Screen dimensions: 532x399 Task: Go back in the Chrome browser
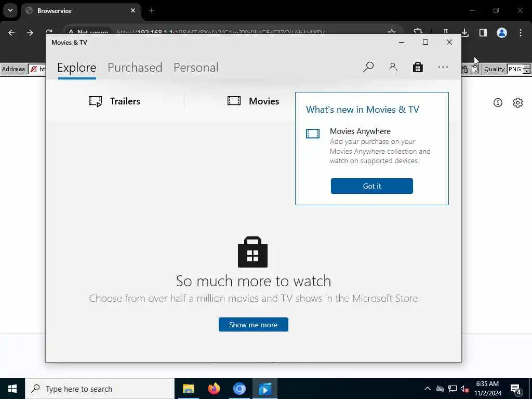(x=11, y=33)
